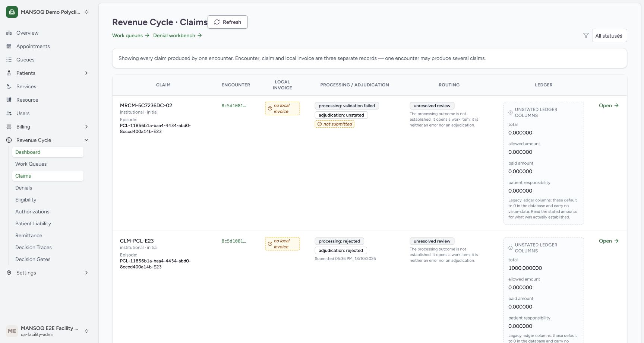Click the Queues list icon
This screenshot has height=343, width=644.
9,60
